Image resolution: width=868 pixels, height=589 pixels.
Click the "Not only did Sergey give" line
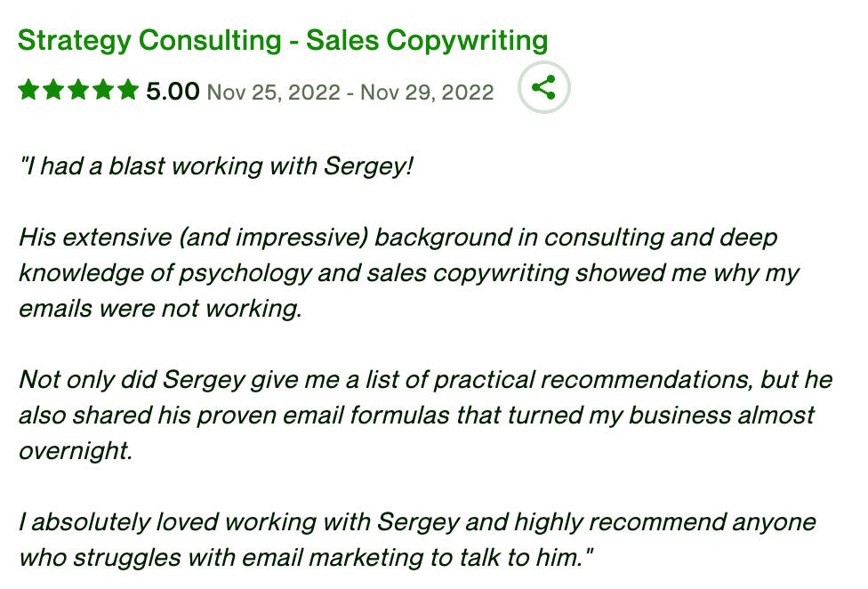click(x=425, y=380)
